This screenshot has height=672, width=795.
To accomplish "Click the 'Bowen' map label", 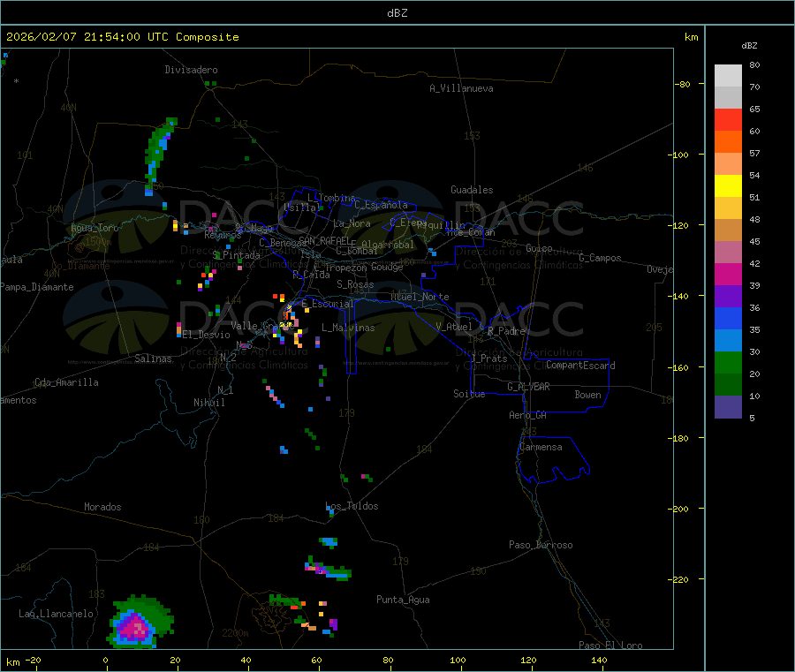I will point(587,395).
